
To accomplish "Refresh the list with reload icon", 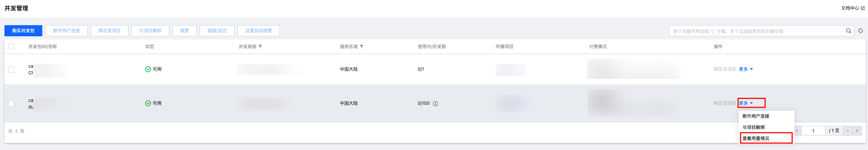I will click(861, 31).
